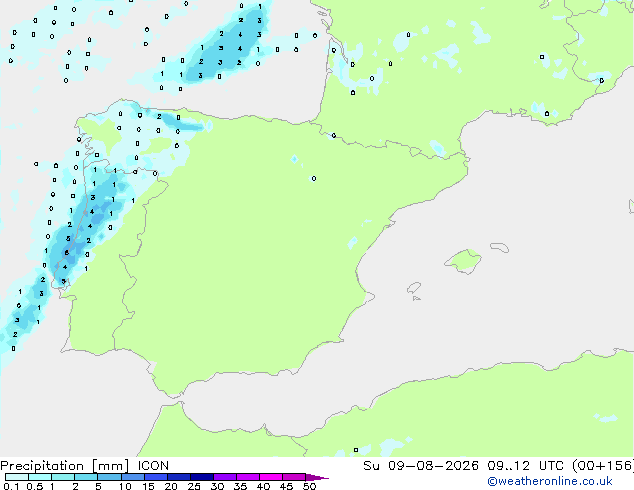Select the 45 mm legend color swatch

[294, 477]
